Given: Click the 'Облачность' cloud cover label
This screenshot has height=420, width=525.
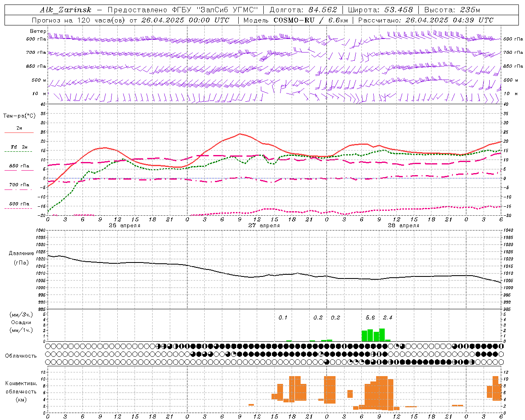Looking at the screenshot, I should [x=21, y=356].
